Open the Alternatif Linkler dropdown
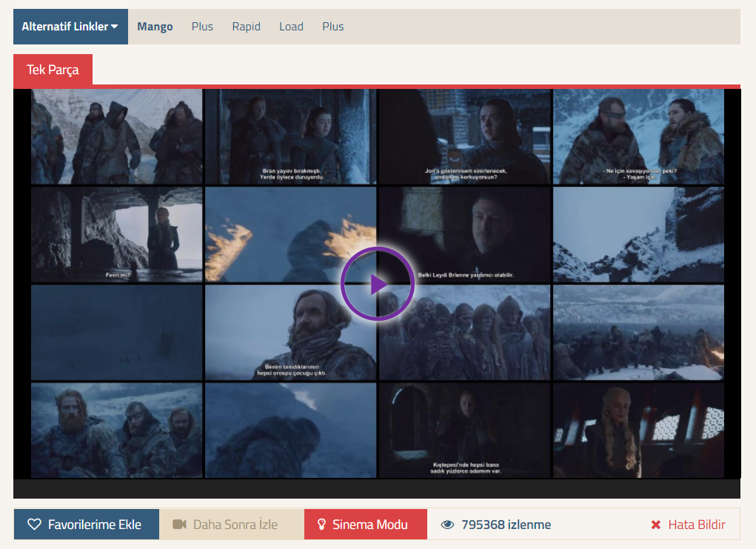 [70, 27]
